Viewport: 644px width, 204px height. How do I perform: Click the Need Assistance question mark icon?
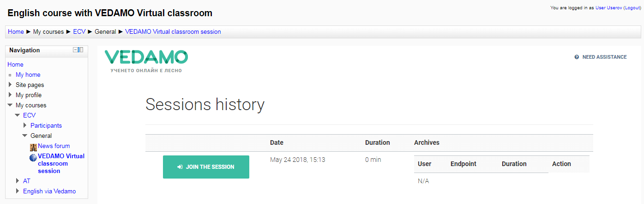(577, 57)
